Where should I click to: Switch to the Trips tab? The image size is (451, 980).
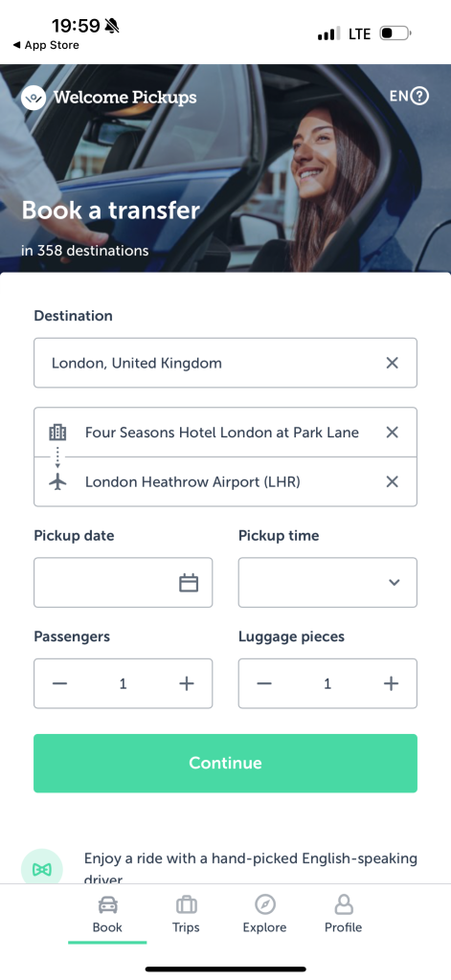(x=186, y=914)
